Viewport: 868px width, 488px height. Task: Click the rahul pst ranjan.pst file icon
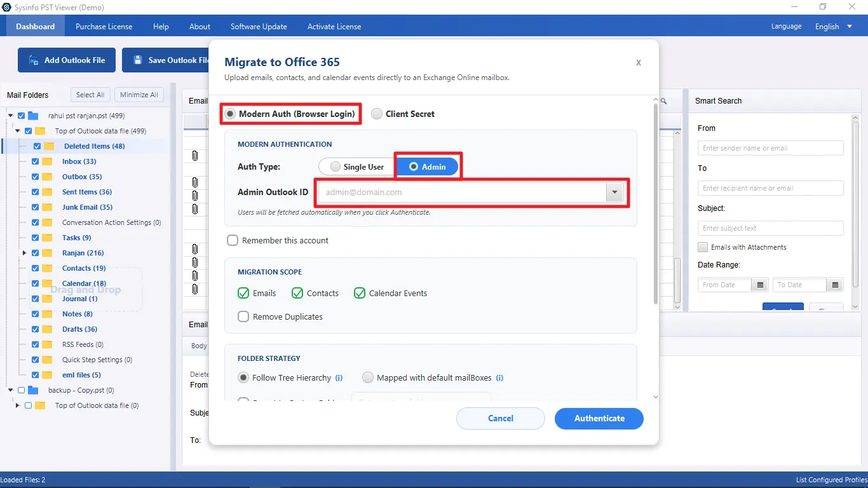(33, 116)
